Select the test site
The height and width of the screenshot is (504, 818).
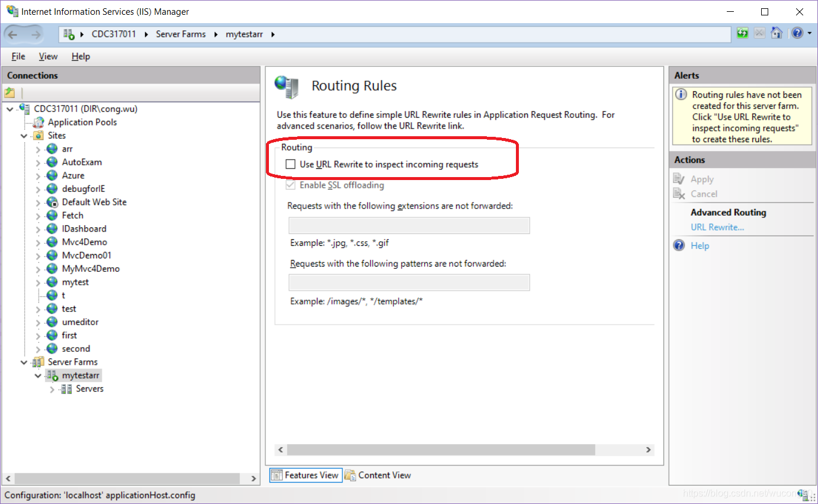click(69, 309)
